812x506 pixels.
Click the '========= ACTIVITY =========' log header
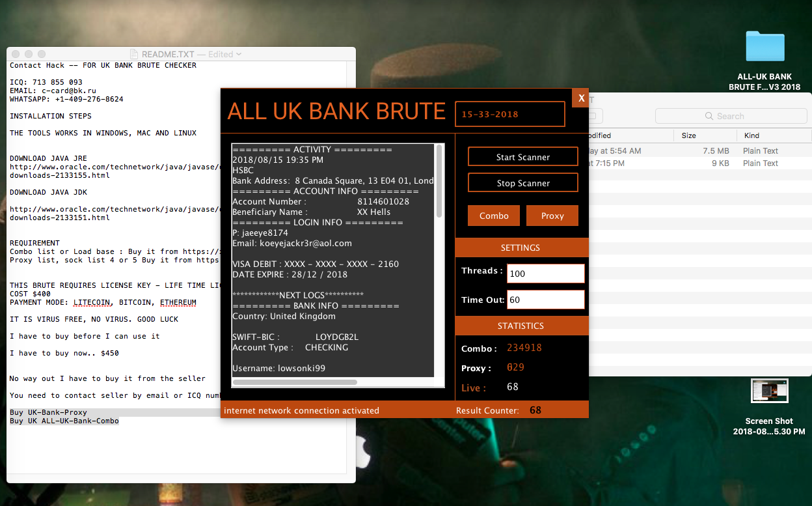(312, 149)
